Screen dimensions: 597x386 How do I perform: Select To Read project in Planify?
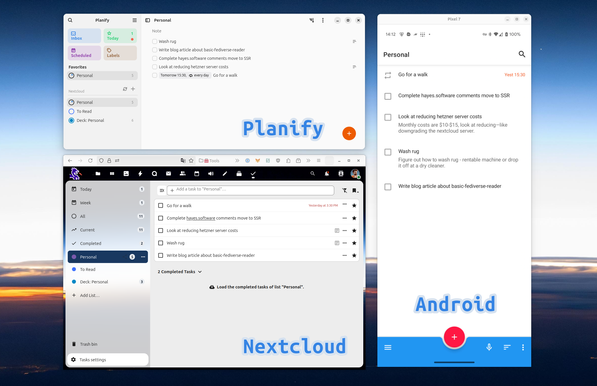point(102,111)
